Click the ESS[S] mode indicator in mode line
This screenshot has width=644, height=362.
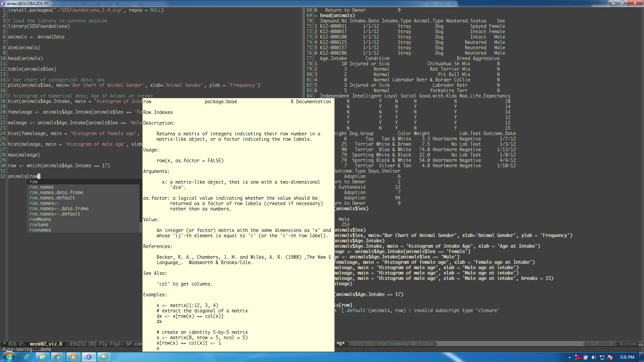pyautogui.click(x=77, y=344)
